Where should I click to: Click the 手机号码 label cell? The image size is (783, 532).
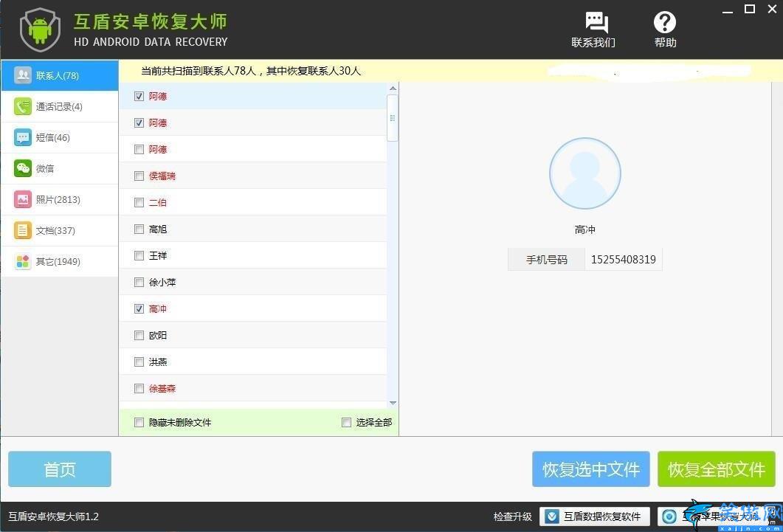(546, 260)
